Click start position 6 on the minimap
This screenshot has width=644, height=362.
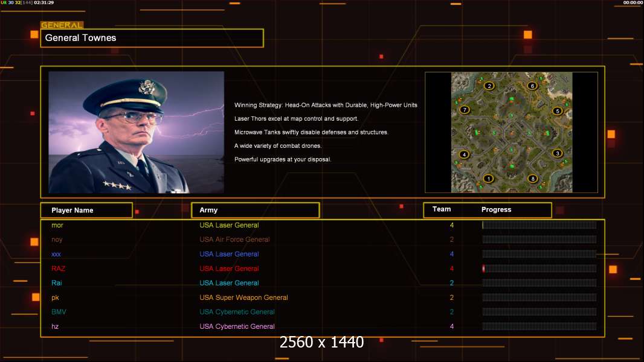tap(532, 86)
